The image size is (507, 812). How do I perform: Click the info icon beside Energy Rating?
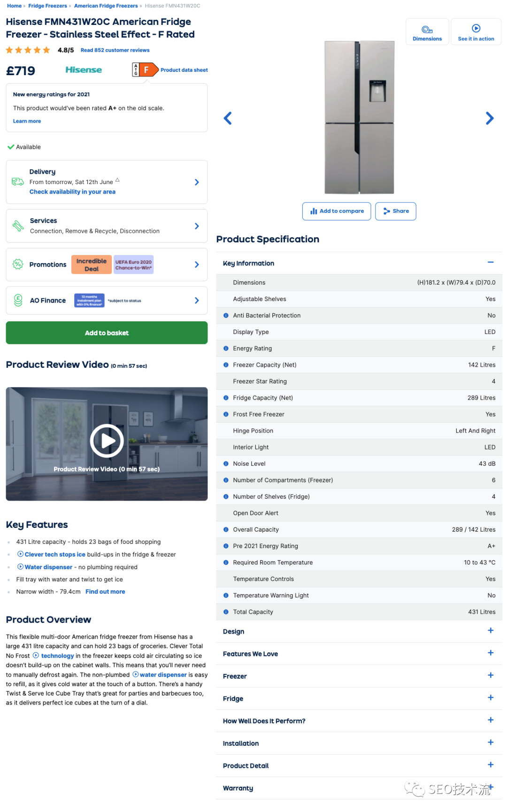[226, 348]
